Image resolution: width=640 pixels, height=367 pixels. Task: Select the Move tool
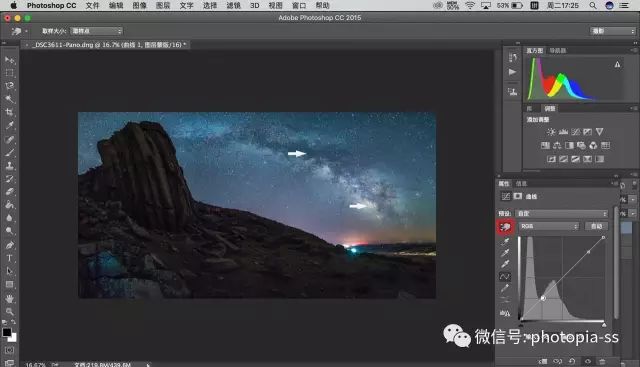click(x=9, y=60)
